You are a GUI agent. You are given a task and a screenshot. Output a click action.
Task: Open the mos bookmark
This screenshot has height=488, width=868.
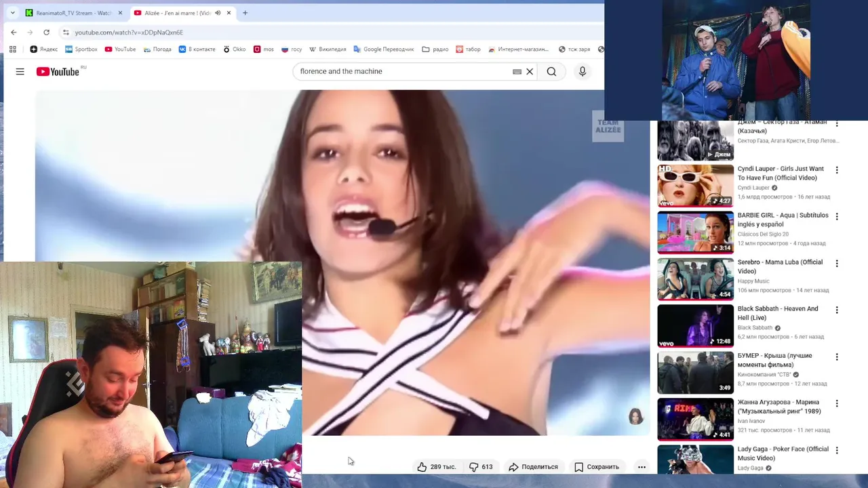(264, 49)
